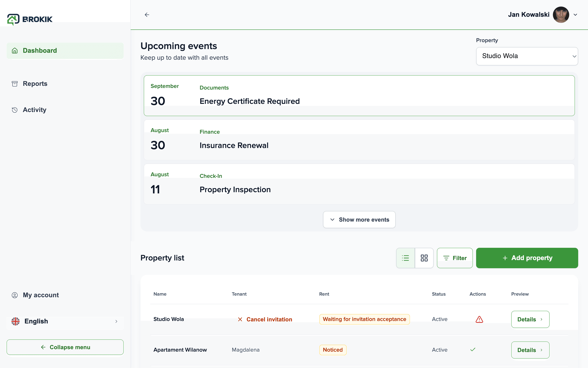The height and width of the screenshot is (368, 588).
Task: Add a new property
Action: click(527, 258)
